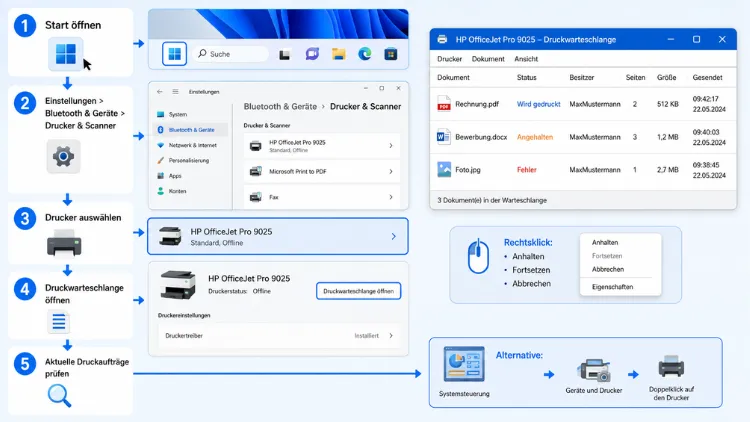750x422 pixels.
Task: Select the Foto.jpg image file icon
Action: 444,169
